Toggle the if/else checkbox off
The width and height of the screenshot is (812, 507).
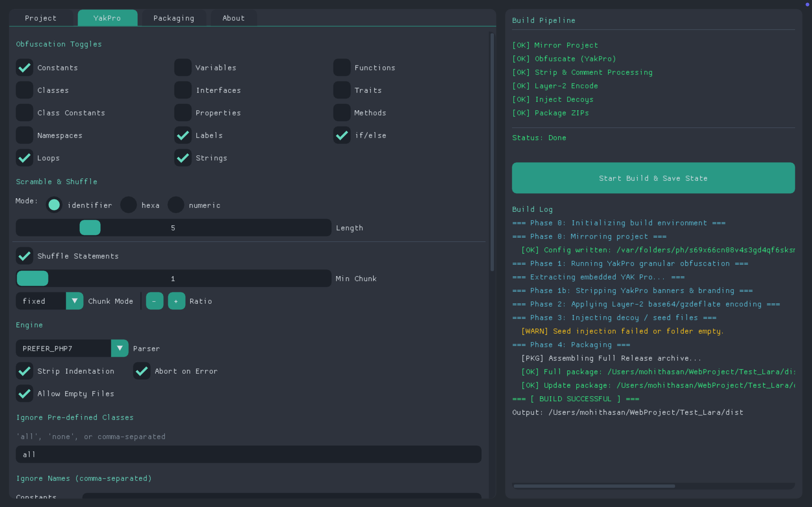click(x=342, y=135)
